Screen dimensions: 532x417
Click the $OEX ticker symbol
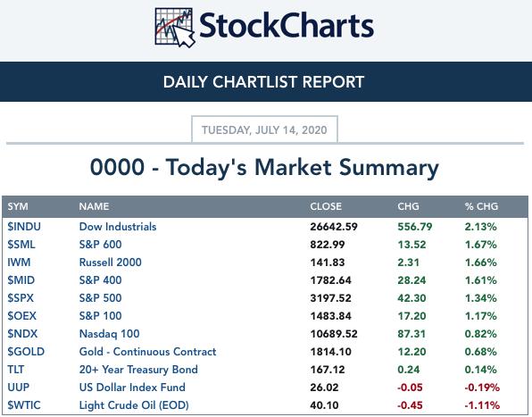click(x=21, y=316)
